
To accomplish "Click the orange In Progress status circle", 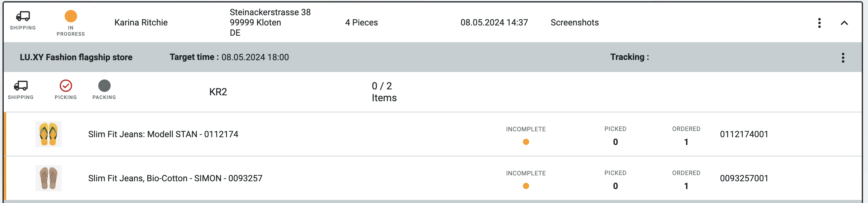I will 71,16.
